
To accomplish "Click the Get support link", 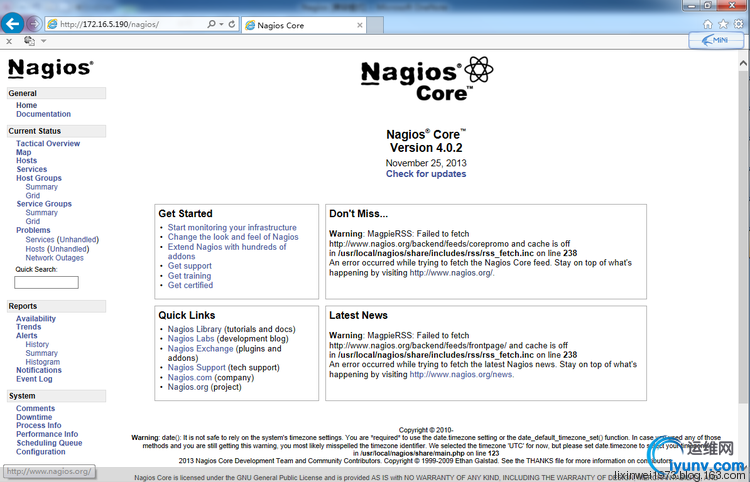I will pyautogui.click(x=189, y=266).
